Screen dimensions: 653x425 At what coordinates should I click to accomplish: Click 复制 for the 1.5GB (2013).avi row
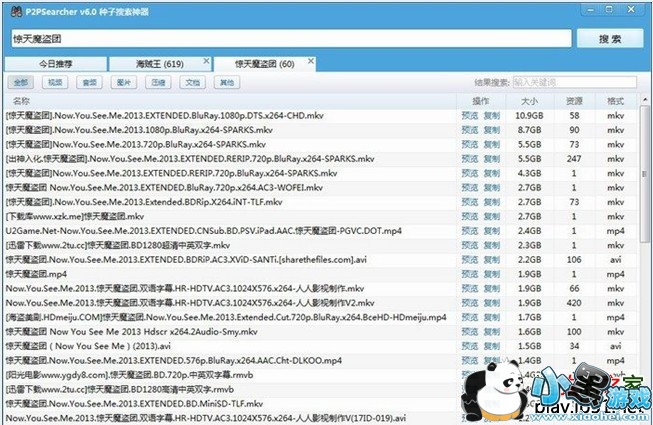[x=492, y=346]
